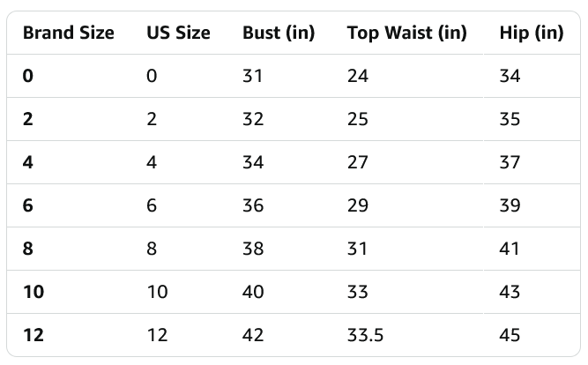This screenshot has width=588, height=365.
Task: Click the Brand Size column header
Action: coord(68,33)
